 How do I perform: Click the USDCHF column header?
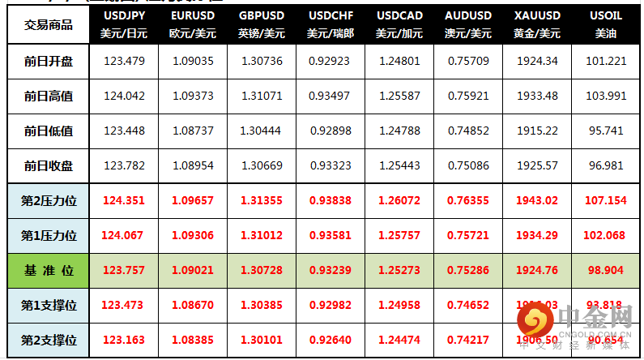pos(331,24)
